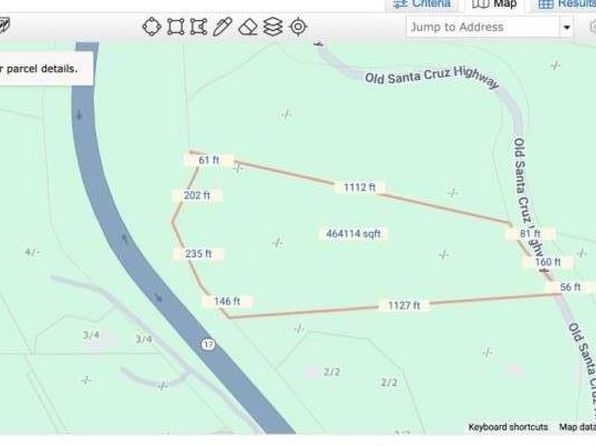The height and width of the screenshot is (446, 596).
Task: Click the 235 ft measurement label
Action: pos(198,254)
